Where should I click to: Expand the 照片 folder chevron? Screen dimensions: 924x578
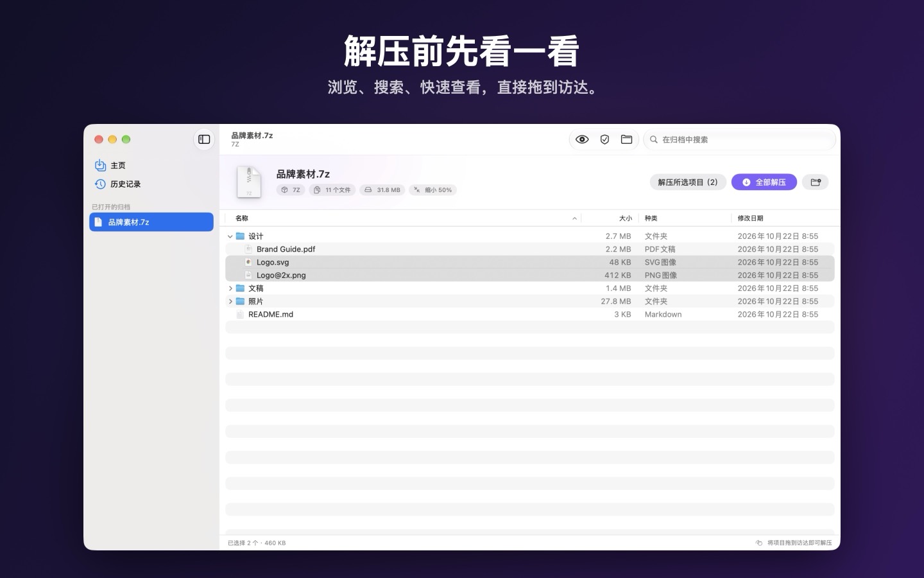click(230, 301)
